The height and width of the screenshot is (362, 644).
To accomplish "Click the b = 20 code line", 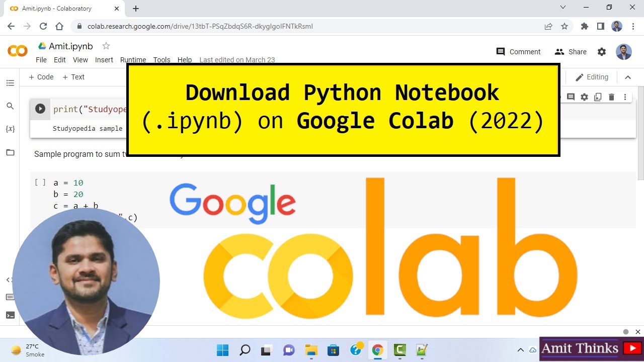I will (68, 195).
